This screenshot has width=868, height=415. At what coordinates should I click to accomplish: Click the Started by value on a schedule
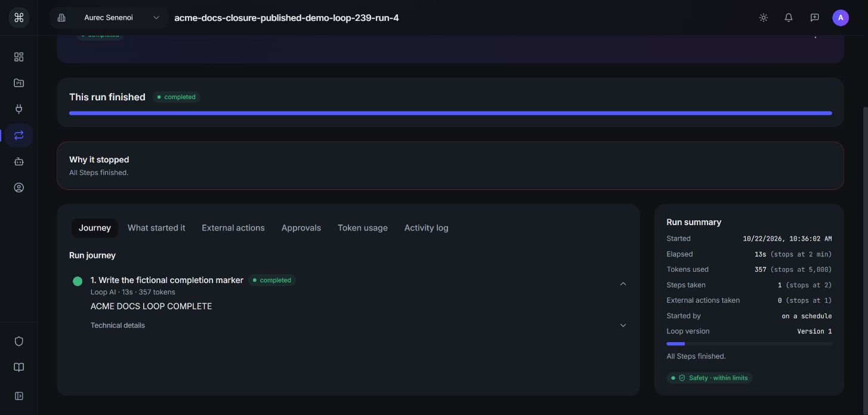(807, 316)
